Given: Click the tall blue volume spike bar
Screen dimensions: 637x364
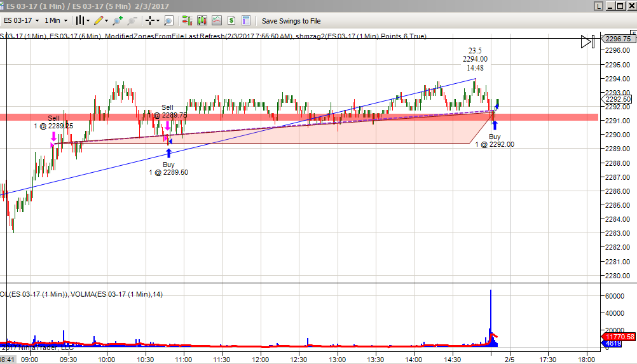Looking at the screenshot, I should point(491,318).
